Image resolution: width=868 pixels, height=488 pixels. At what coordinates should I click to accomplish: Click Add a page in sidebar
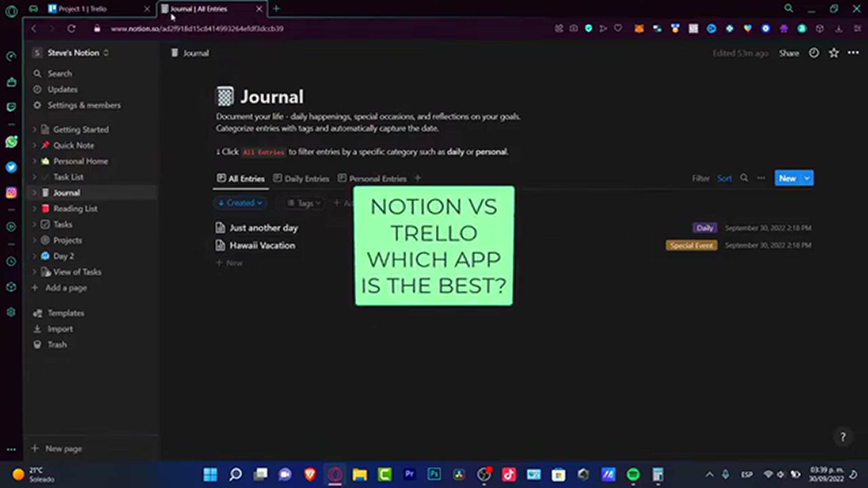pos(60,287)
